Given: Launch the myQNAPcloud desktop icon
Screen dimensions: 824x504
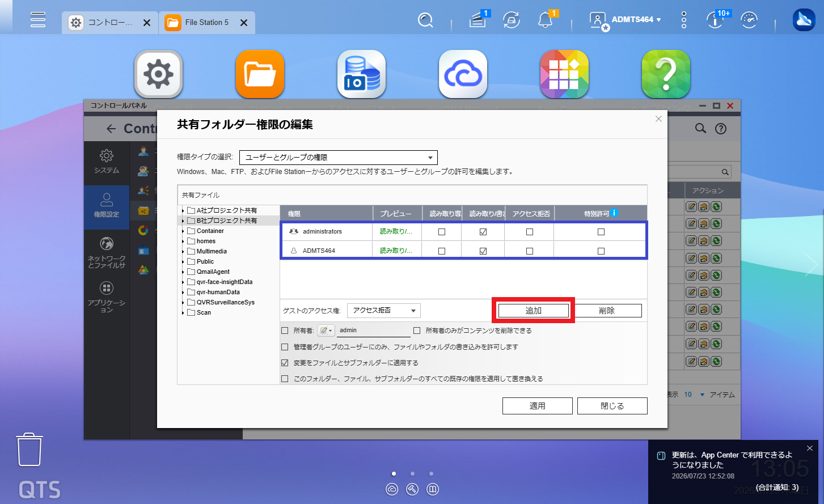Looking at the screenshot, I should (463, 74).
